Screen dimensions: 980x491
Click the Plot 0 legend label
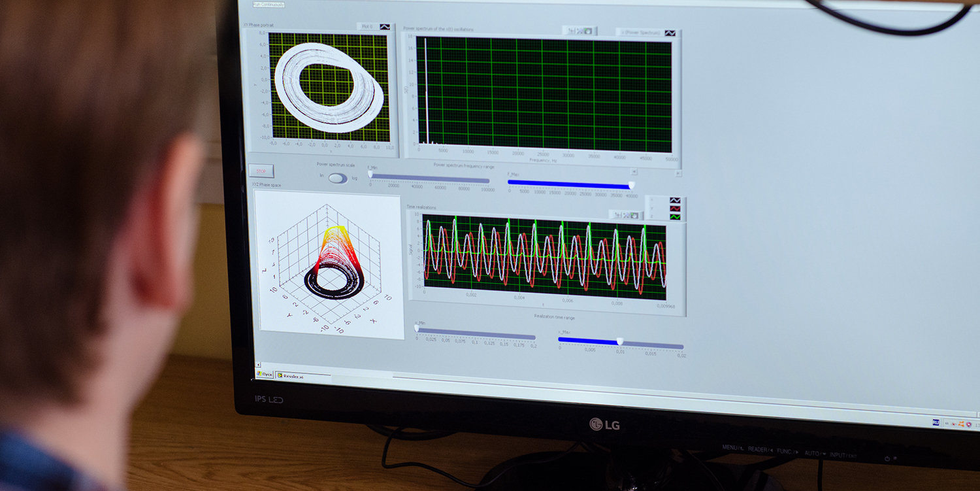coord(366,27)
